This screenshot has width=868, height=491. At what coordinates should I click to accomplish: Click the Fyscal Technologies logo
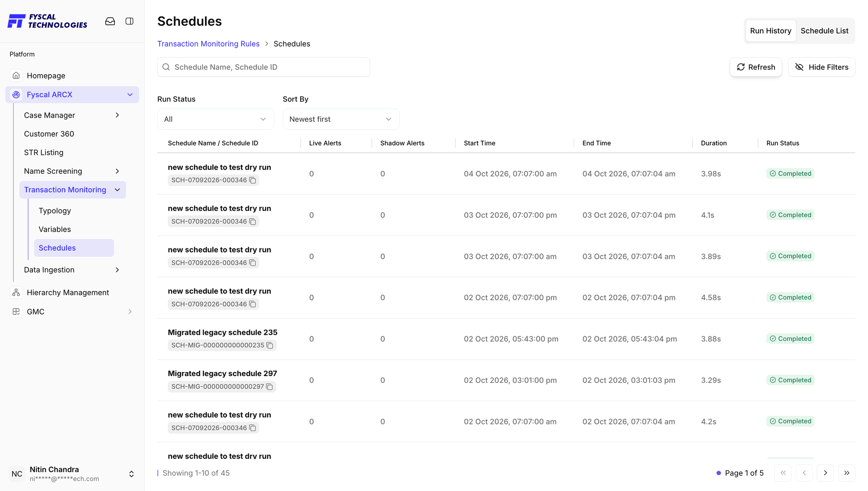click(x=47, y=21)
